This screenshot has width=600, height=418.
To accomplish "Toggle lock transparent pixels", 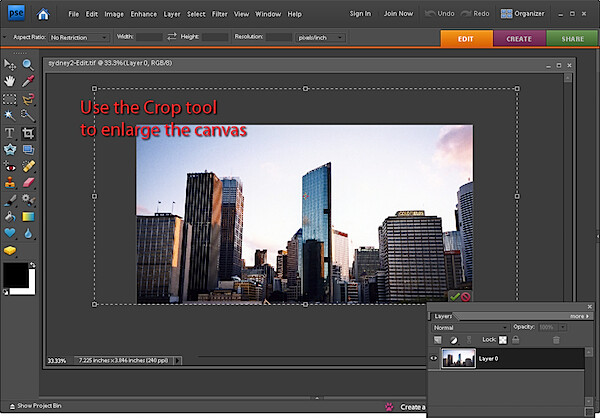I will (x=503, y=340).
